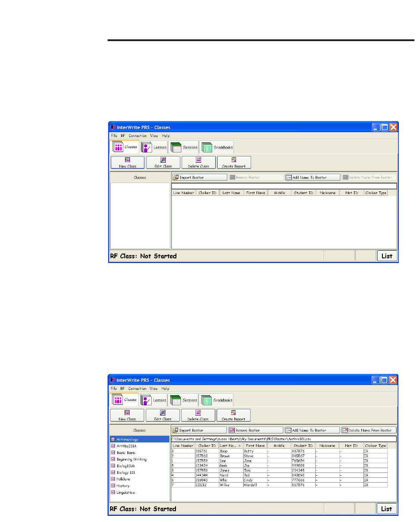Click Nickname column header in the empty-roster window
Image resolution: width=420 pixels, height=522 pixels.
pos(328,193)
